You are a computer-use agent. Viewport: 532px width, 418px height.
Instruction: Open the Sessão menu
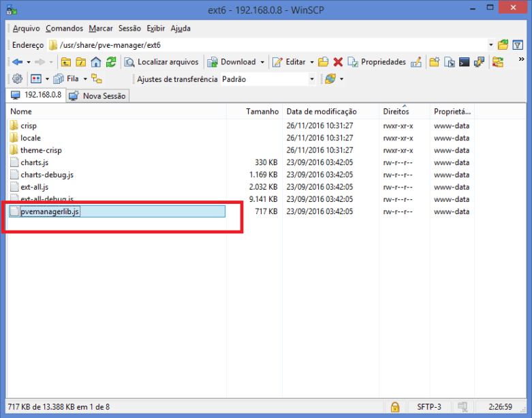click(x=129, y=29)
